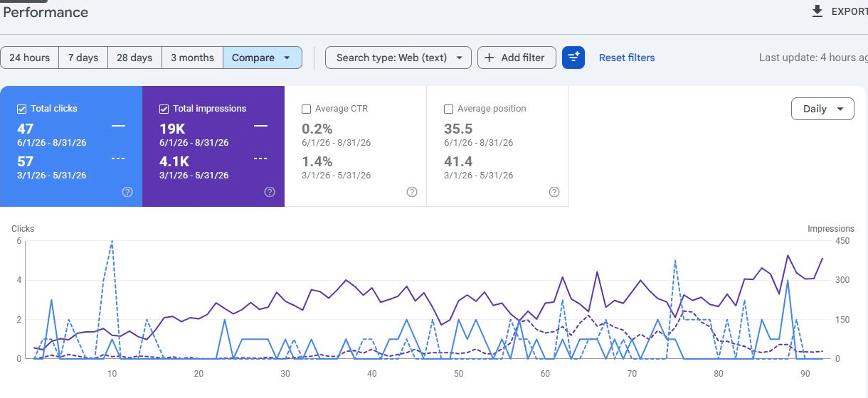Click the 450 impressions axis tick
868x398 pixels.
coord(842,242)
